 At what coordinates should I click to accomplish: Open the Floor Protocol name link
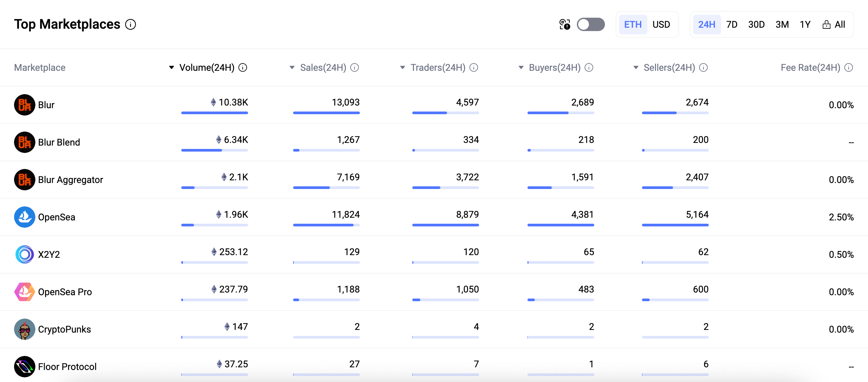(67, 367)
